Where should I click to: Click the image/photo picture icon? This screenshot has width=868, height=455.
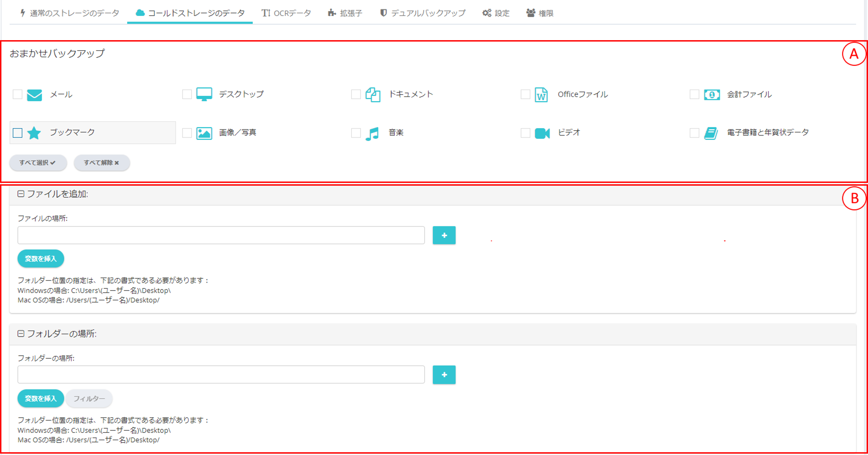coord(204,133)
